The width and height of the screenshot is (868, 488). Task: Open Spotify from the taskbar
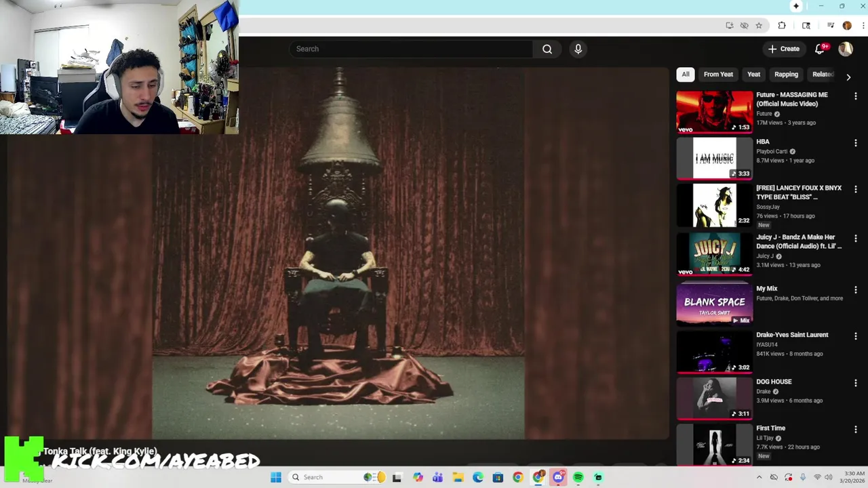coord(578,477)
